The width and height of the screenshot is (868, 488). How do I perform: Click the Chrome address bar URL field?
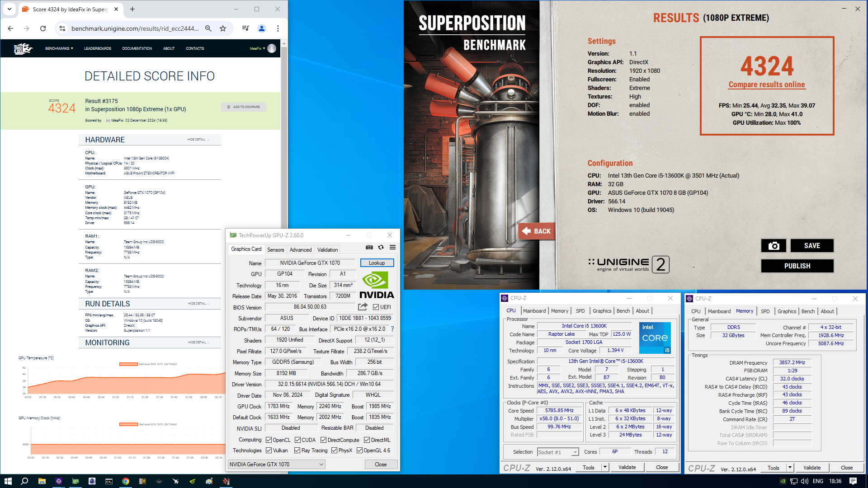coord(135,28)
